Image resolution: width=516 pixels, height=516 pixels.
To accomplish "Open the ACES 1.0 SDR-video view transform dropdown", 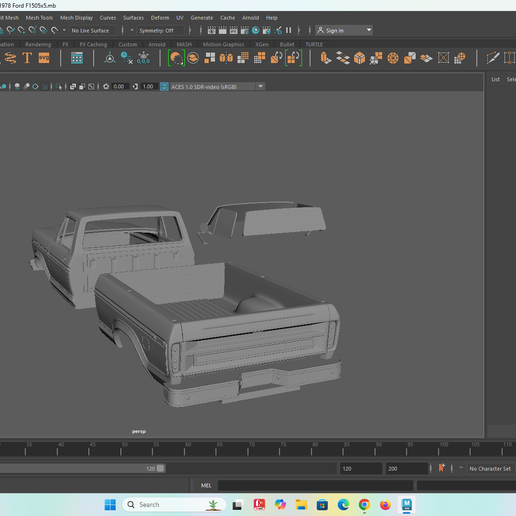I will (217, 87).
